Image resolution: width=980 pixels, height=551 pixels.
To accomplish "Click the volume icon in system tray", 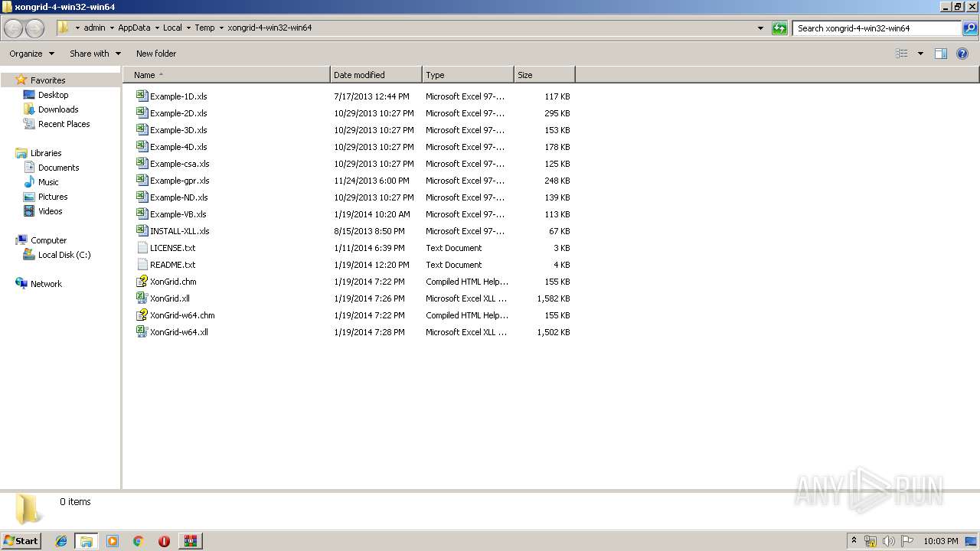I will 889,541.
